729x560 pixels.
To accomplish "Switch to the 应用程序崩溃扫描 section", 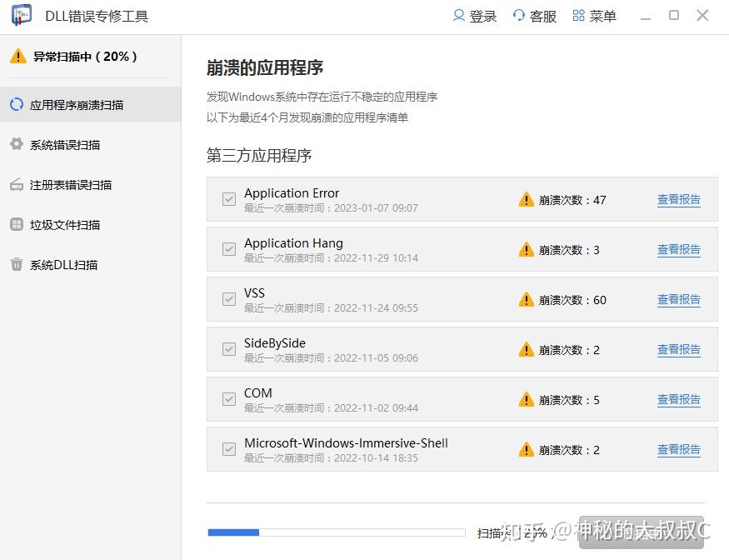I will point(79,104).
